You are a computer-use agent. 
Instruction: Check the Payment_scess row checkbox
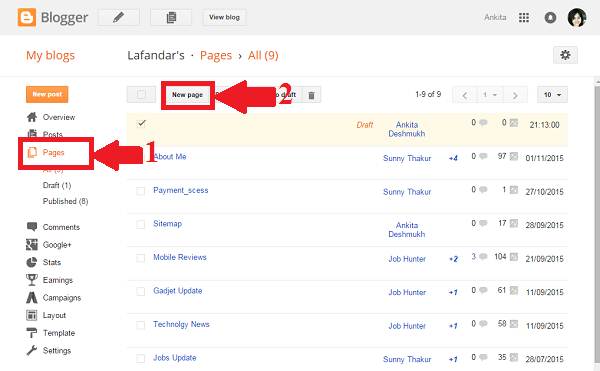[141, 190]
